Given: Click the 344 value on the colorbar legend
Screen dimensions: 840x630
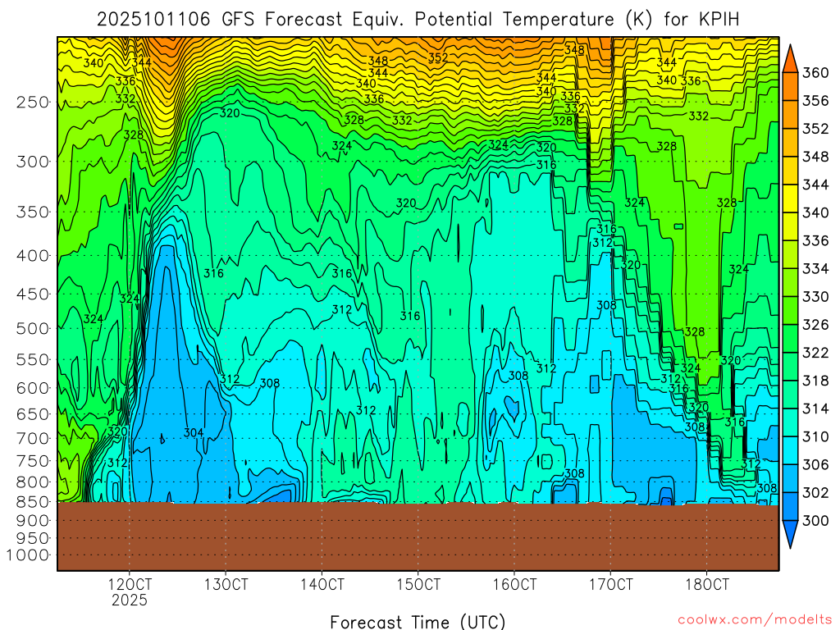Looking at the screenshot, I should 815,185.
